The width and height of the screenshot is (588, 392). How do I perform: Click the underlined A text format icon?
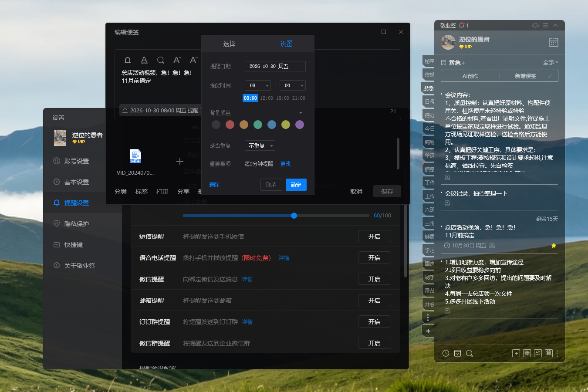point(144,60)
